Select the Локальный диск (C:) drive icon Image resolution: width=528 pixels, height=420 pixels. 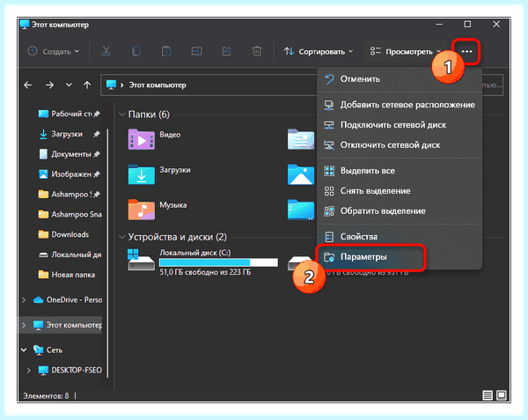[x=141, y=260]
